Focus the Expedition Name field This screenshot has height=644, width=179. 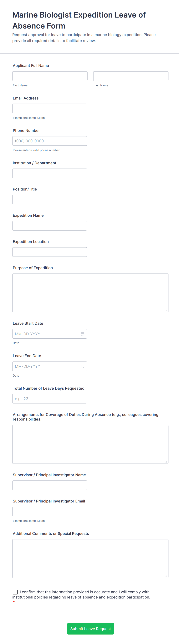click(x=50, y=226)
